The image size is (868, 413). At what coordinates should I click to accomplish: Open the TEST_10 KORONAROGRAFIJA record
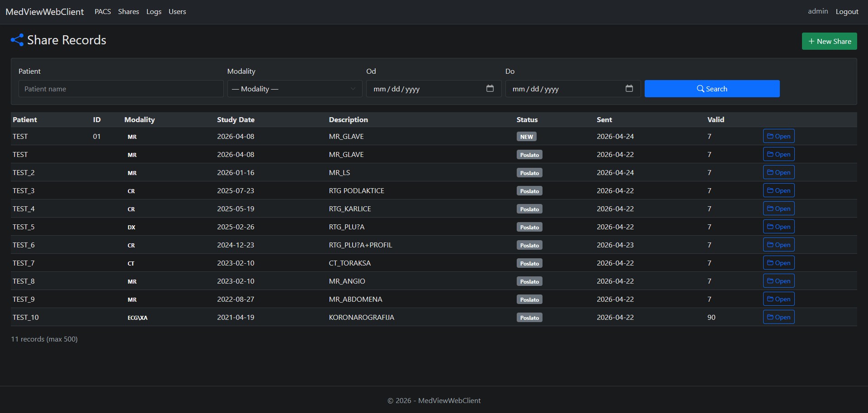pos(778,317)
